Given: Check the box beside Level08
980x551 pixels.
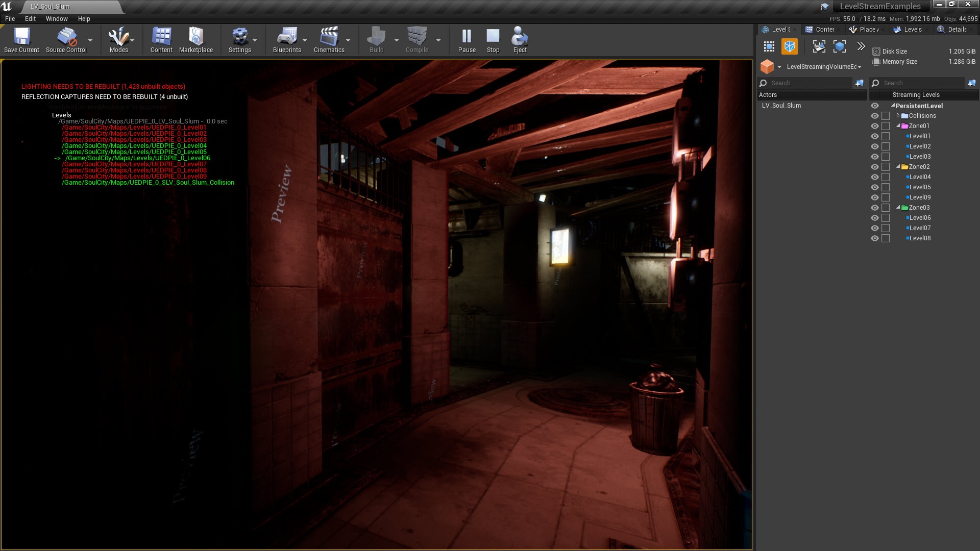Looking at the screenshot, I should [886, 238].
